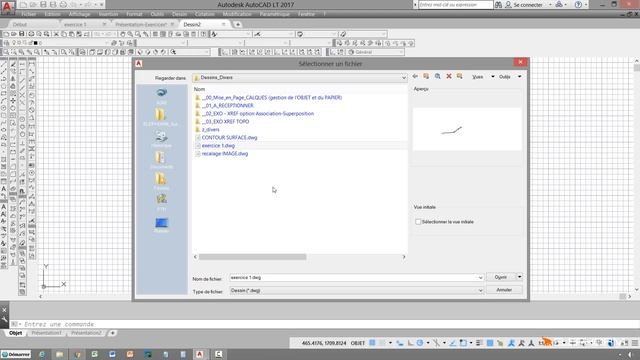Expand the Nom de fichier dropdown arrow

(480, 278)
